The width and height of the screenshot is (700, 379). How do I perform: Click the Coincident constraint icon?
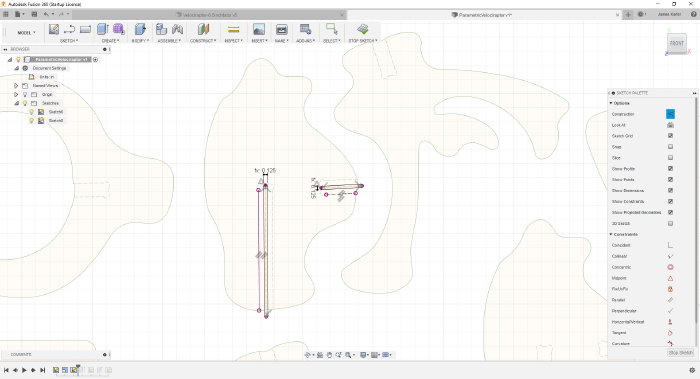click(670, 245)
